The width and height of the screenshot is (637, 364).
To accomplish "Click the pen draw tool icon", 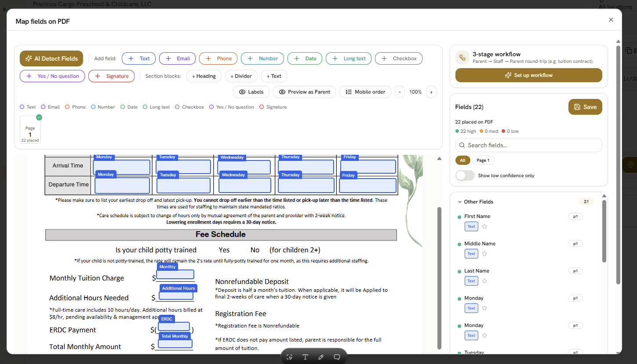I will [321, 357].
